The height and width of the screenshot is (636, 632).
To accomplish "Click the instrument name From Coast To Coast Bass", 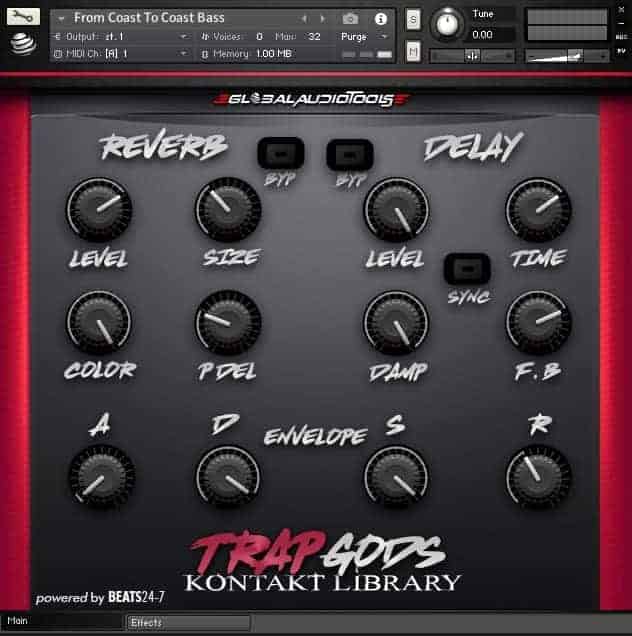I will click(x=149, y=18).
